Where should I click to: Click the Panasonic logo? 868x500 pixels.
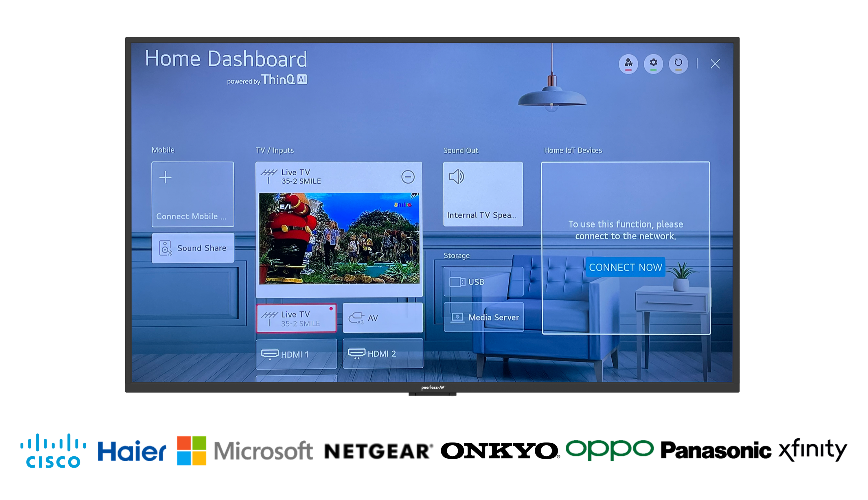point(716,451)
